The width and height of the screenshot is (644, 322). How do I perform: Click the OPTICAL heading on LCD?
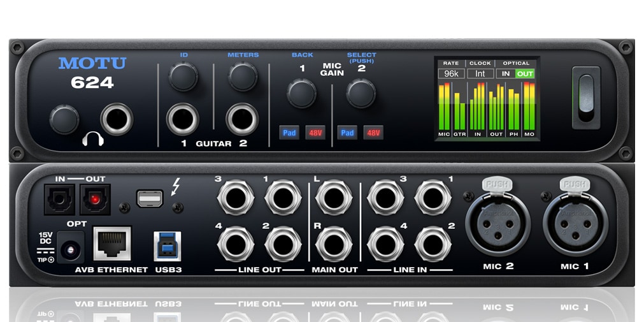516,63
